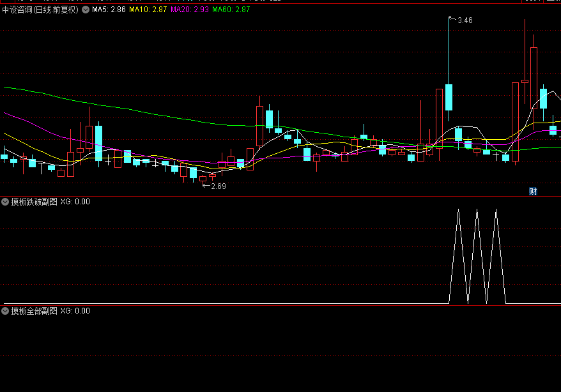Select the MA20: 2.93 label
Image resolution: width=561 pixels, height=392 pixels.
[x=190, y=10]
